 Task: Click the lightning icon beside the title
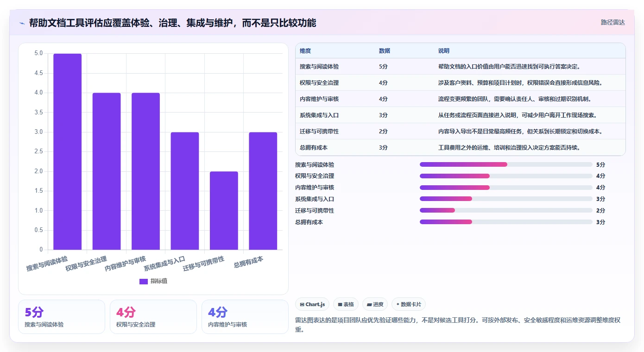pos(22,23)
